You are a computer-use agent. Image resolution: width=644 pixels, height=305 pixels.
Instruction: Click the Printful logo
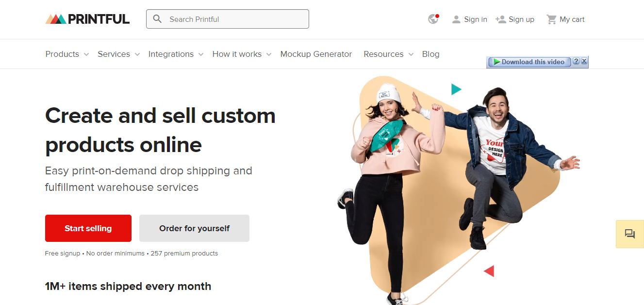[x=87, y=19]
